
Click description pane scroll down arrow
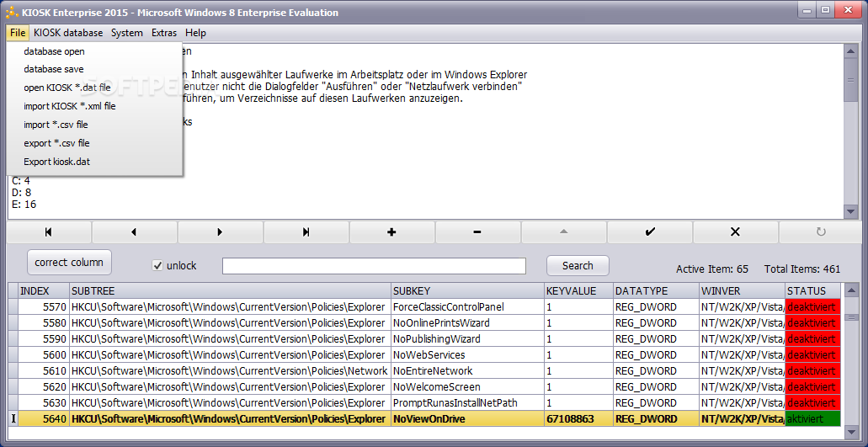pos(851,211)
